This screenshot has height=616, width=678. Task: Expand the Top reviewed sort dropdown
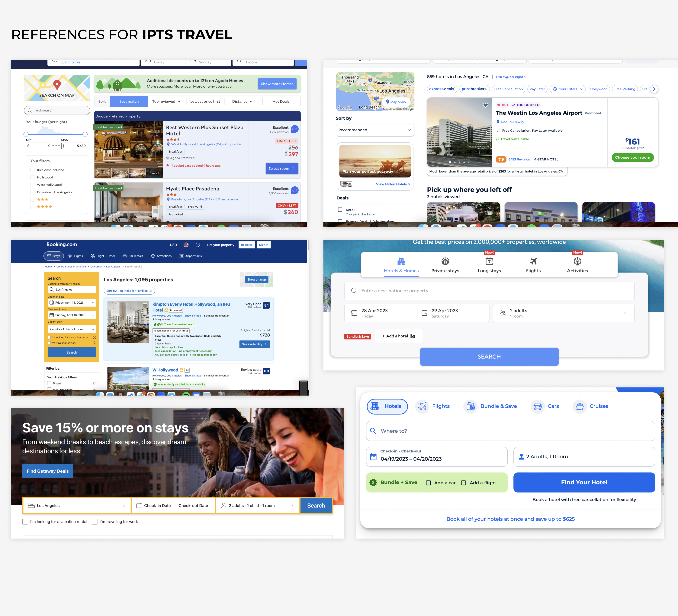pyautogui.click(x=166, y=102)
